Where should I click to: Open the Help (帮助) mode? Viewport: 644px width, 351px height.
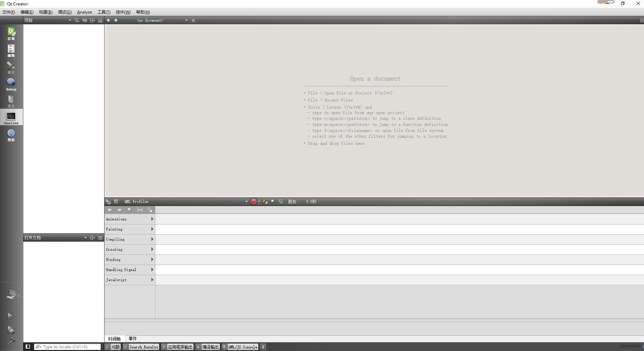point(11,135)
